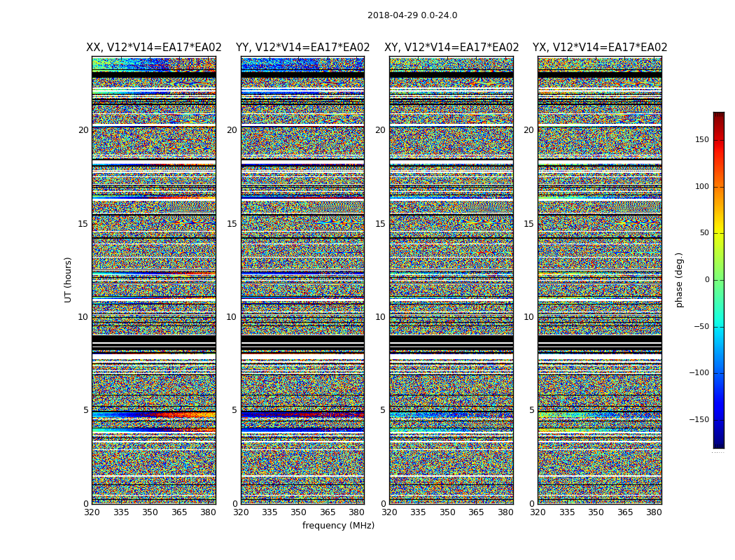The image size is (735, 560).
Task: Click the wide black band in YX plot
Action: pos(600,339)
